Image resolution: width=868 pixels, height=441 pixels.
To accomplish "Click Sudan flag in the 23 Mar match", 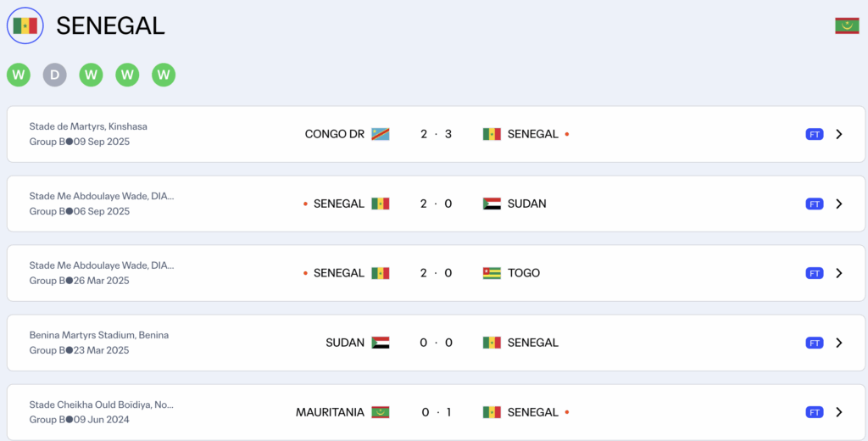I will coord(381,343).
